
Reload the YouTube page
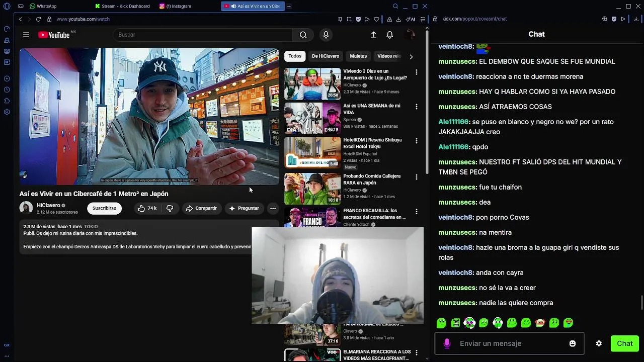tap(38, 19)
